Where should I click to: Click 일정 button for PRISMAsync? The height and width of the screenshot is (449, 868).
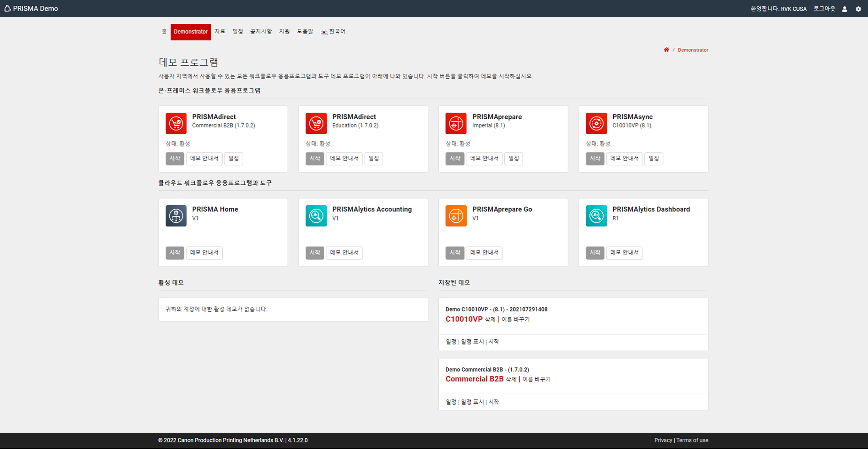(654, 158)
